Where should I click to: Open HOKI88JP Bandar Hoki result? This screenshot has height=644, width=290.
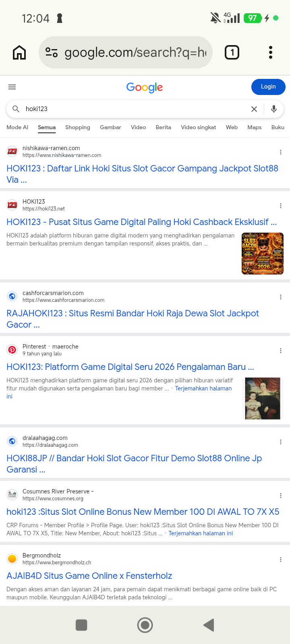pyautogui.click(x=134, y=464)
